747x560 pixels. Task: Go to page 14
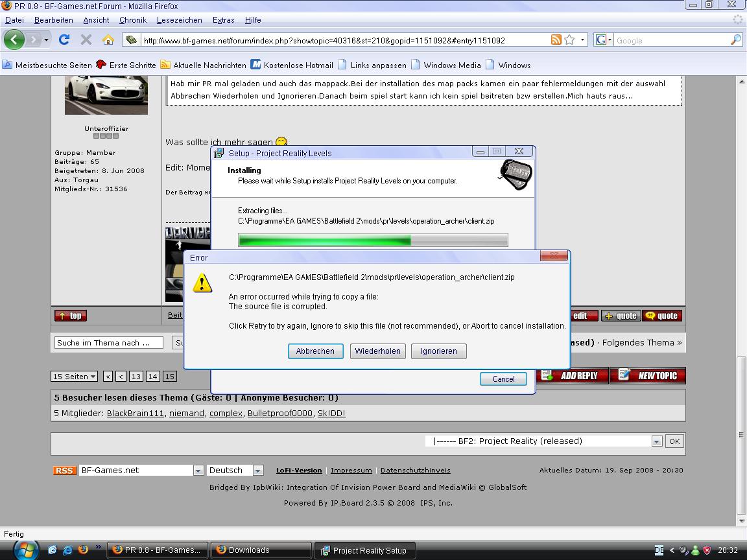(x=152, y=376)
